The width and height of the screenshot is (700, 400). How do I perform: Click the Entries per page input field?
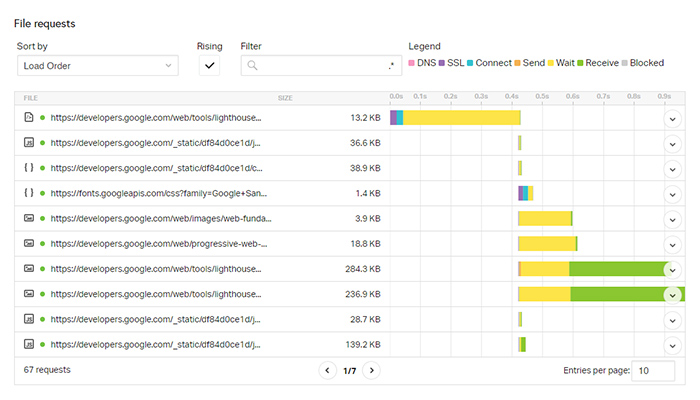point(654,370)
